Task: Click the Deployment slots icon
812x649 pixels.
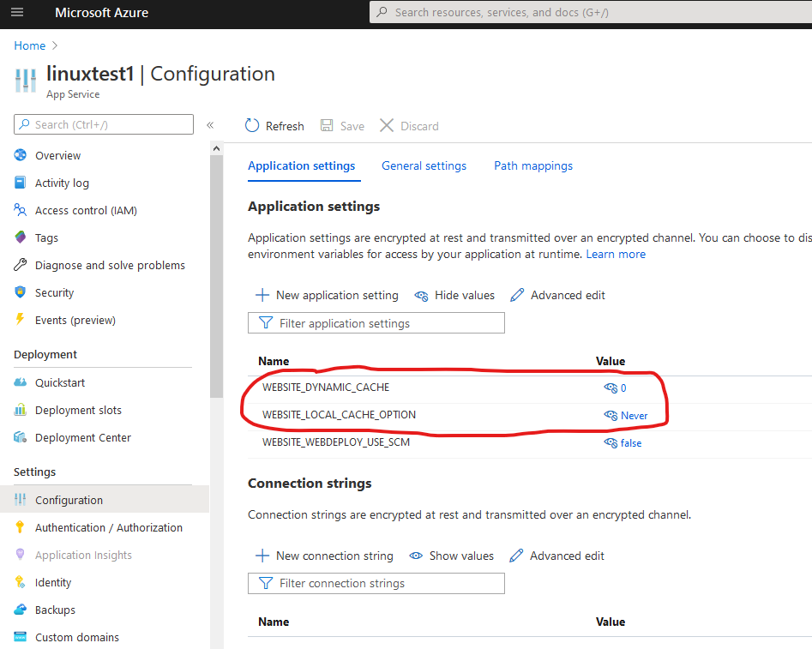Action: [21, 410]
